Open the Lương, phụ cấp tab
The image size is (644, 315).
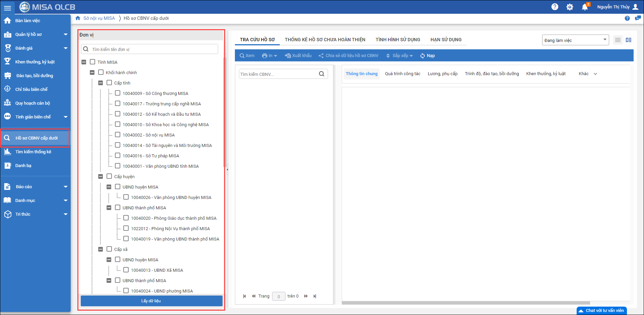[442, 74]
